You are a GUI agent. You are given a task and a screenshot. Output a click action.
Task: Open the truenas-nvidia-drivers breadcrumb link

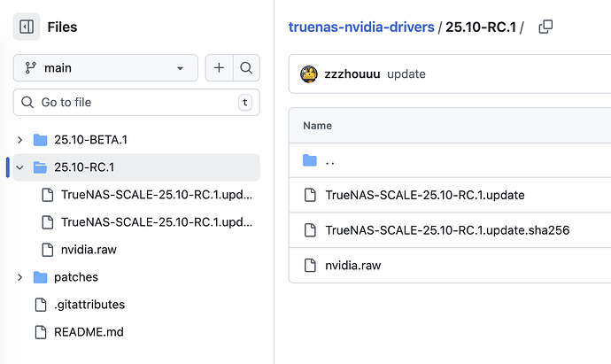(361, 27)
